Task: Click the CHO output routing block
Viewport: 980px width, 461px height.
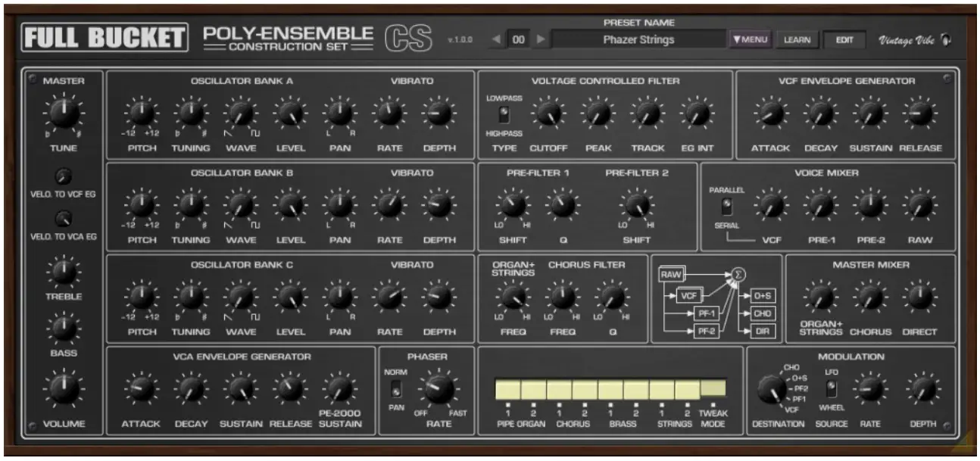Action: point(763,313)
